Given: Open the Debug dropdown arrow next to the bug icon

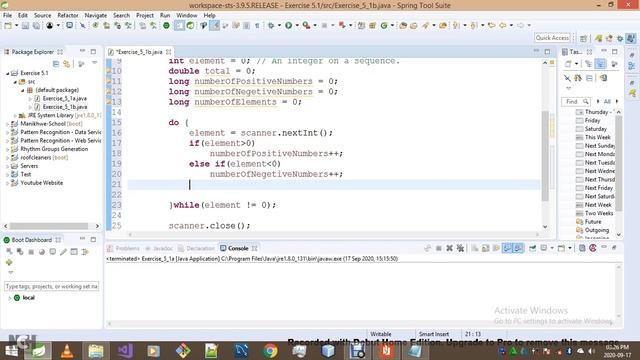Looking at the screenshot, I should click(279, 26).
